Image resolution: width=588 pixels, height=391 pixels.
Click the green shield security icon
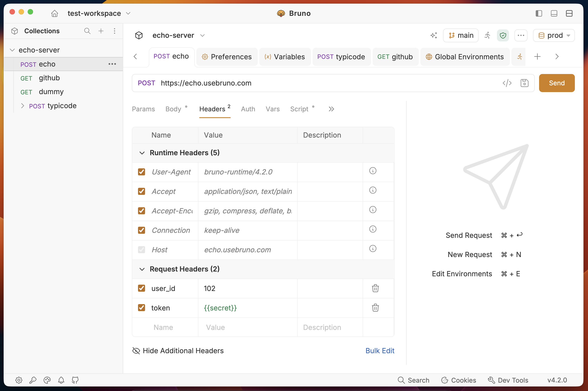503,35
